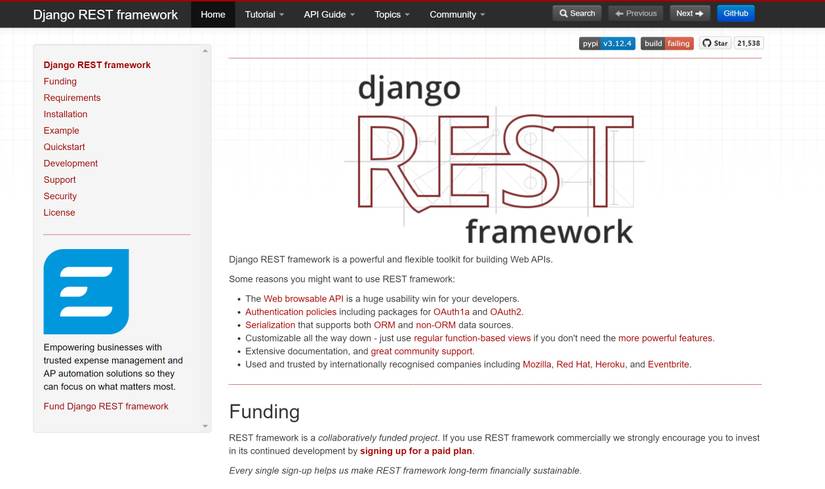Viewport: 825px width, 489px height.
Task: Click the sidebar scroll down arrow
Action: (205, 426)
